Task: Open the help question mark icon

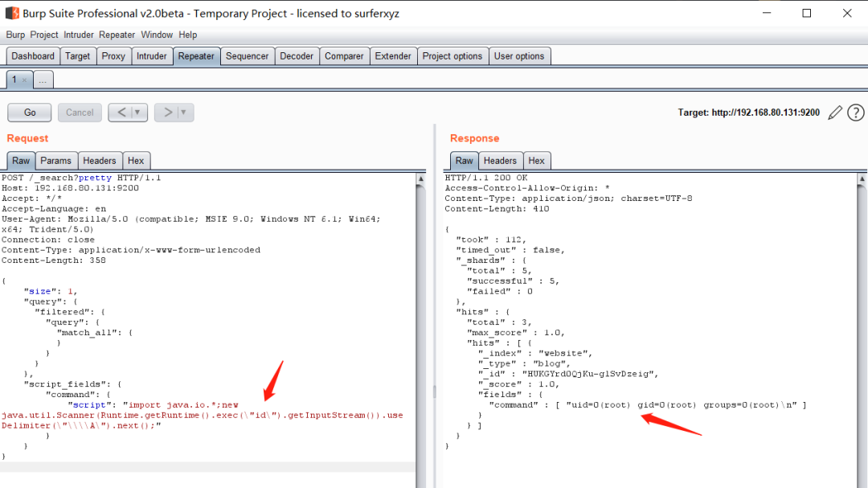Action: (x=856, y=113)
